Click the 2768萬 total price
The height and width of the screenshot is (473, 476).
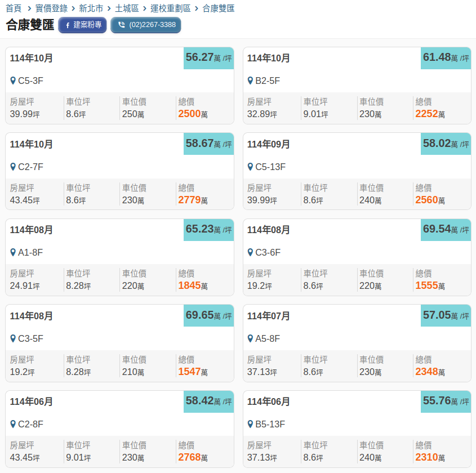193,457
